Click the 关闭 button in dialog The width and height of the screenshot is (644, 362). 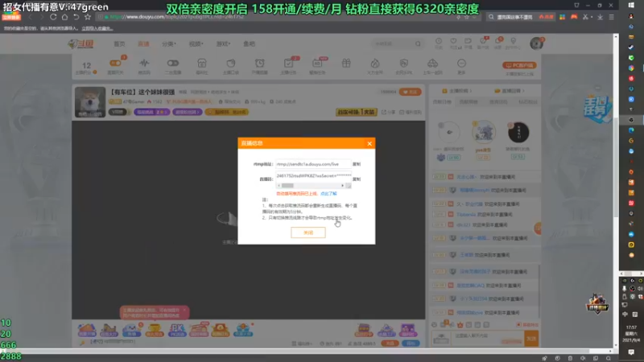pos(308,232)
